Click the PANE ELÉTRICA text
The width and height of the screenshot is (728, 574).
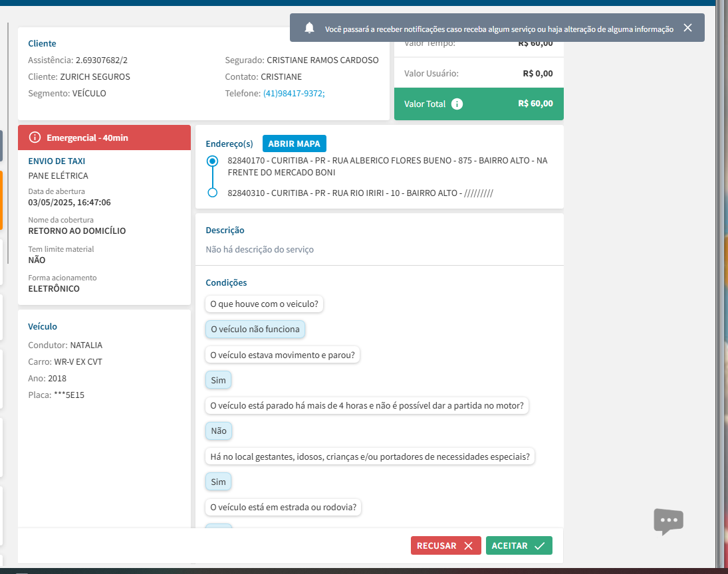(x=58, y=175)
